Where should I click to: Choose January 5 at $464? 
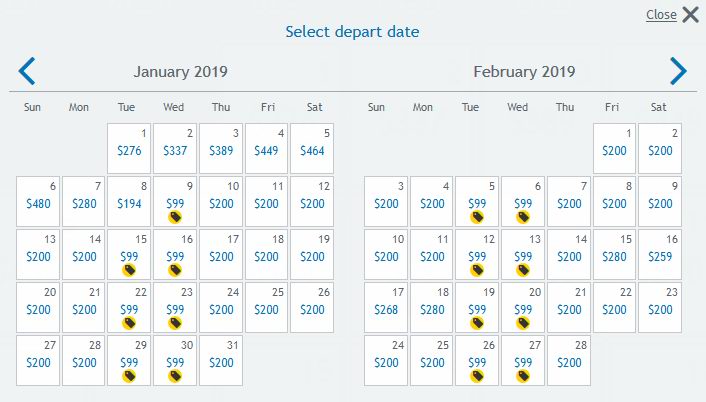312,149
